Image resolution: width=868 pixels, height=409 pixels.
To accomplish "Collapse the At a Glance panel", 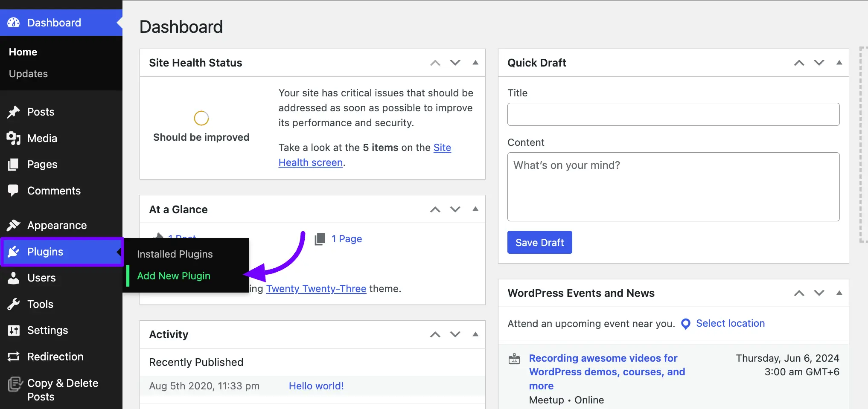I will 475,209.
